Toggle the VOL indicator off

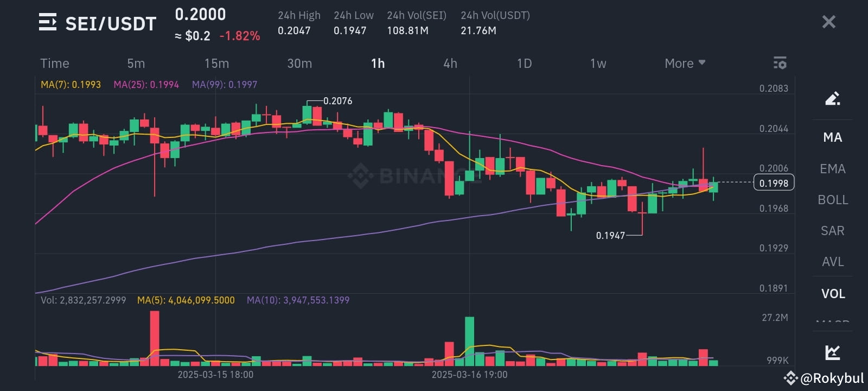(831, 293)
